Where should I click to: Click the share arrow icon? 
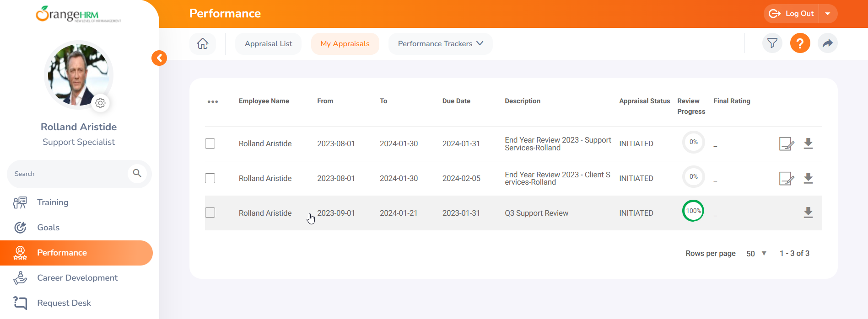click(827, 43)
